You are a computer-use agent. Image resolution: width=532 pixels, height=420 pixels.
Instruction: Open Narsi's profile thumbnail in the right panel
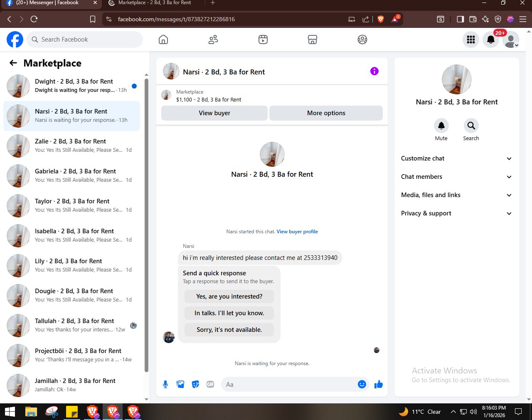click(457, 79)
